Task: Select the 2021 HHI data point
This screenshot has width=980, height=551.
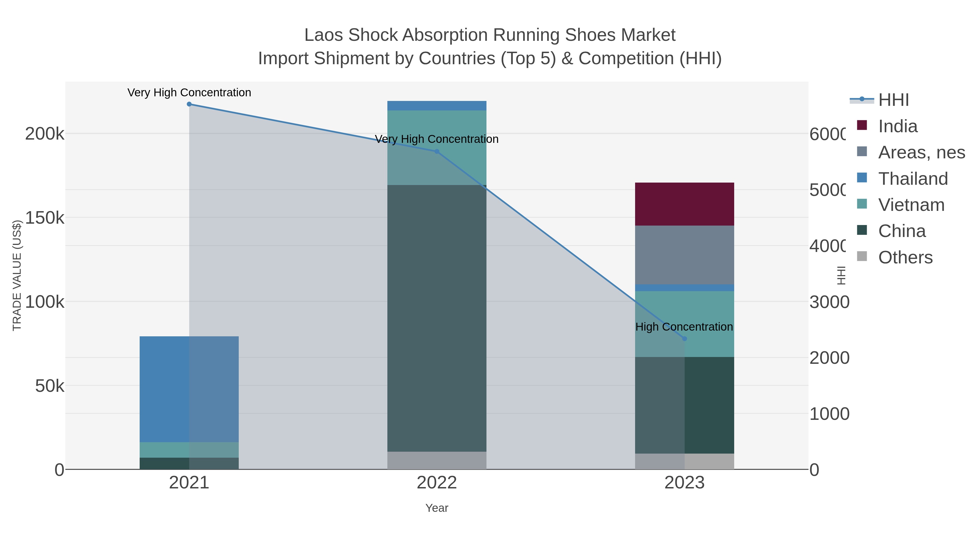Action: 189,104
